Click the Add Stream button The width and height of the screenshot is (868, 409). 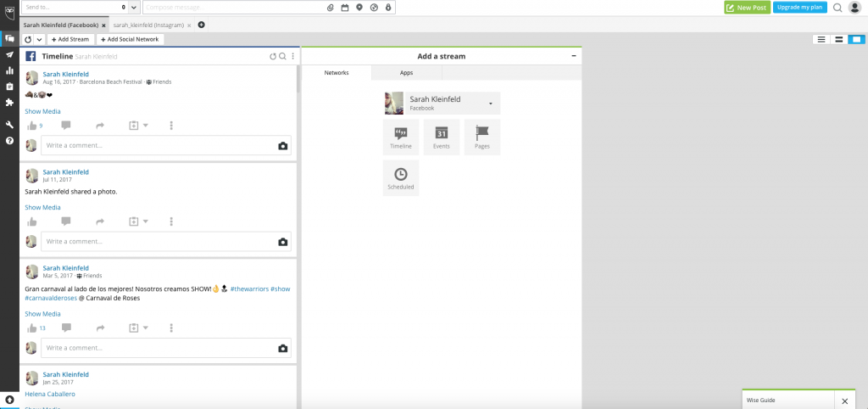pyautogui.click(x=70, y=39)
